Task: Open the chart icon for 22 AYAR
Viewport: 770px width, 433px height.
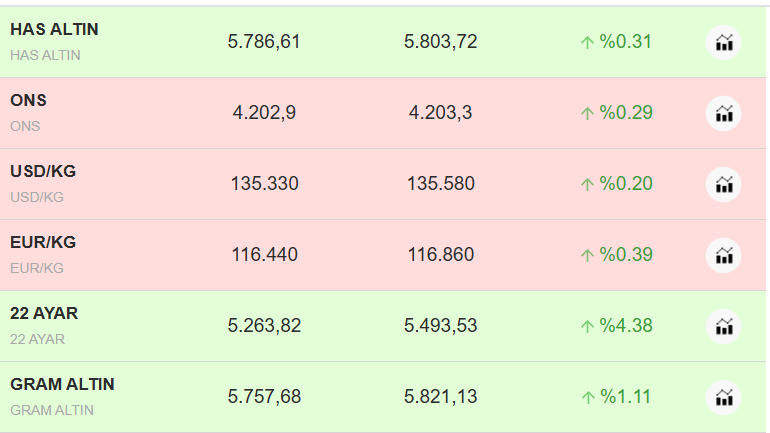Action: coord(724,326)
